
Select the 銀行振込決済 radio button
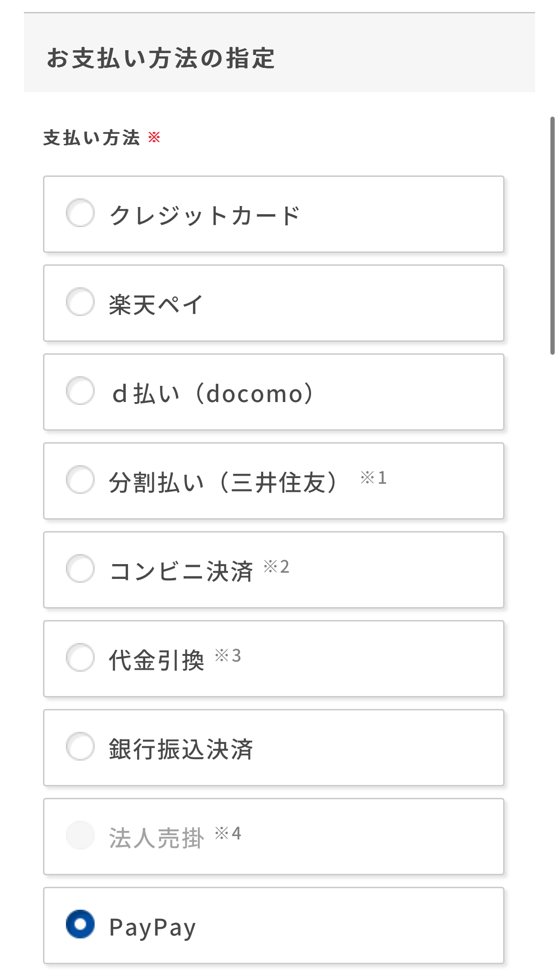pyautogui.click(x=80, y=746)
